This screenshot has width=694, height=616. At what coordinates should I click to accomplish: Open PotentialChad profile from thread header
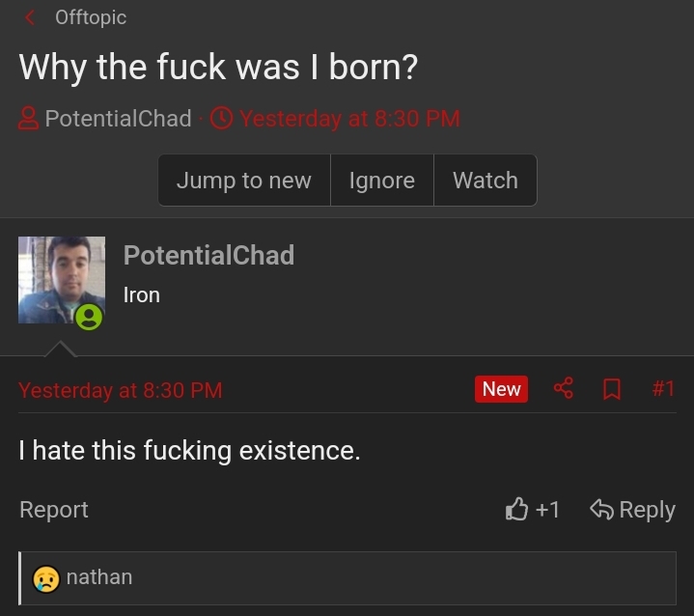tap(118, 119)
